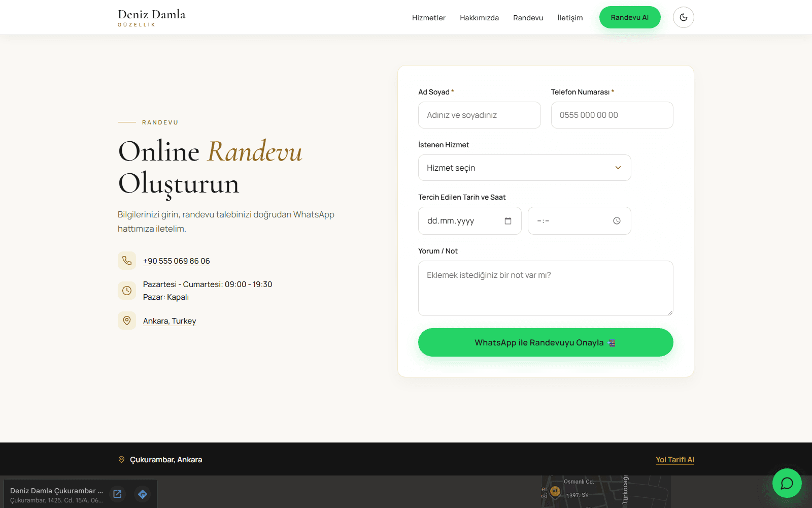The image size is (812, 508).
Task: Select the Randevu nav link
Action: pos(528,18)
